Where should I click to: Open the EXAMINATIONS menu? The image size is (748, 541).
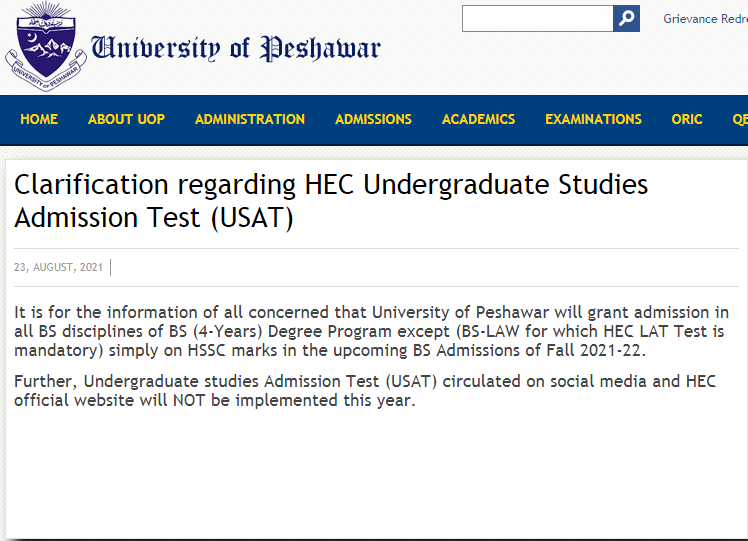point(593,119)
